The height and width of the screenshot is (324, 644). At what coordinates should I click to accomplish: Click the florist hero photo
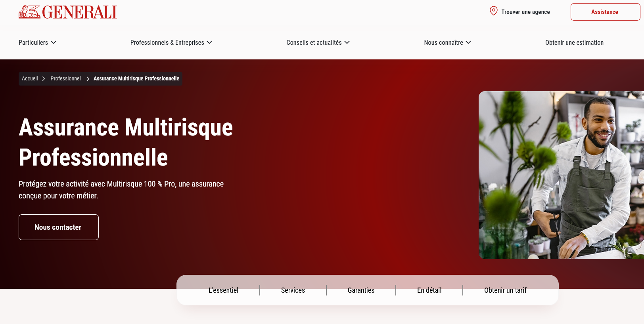click(561, 175)
